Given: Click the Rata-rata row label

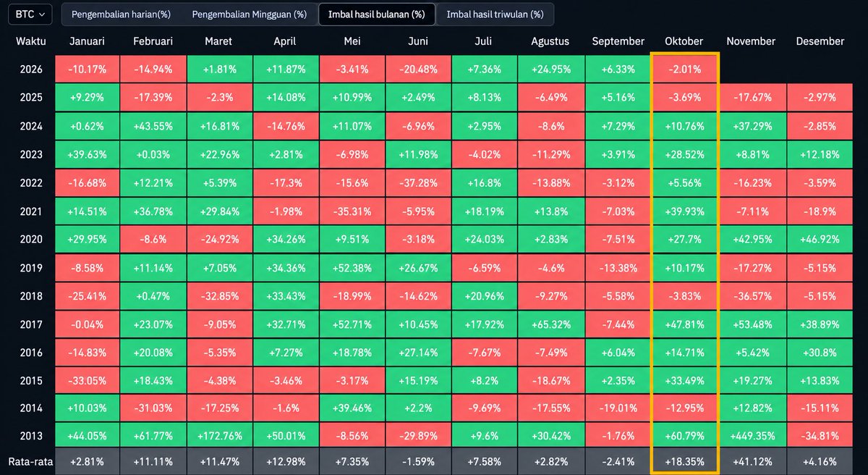Looking at the screenshot, I should [x=30, y=461].
